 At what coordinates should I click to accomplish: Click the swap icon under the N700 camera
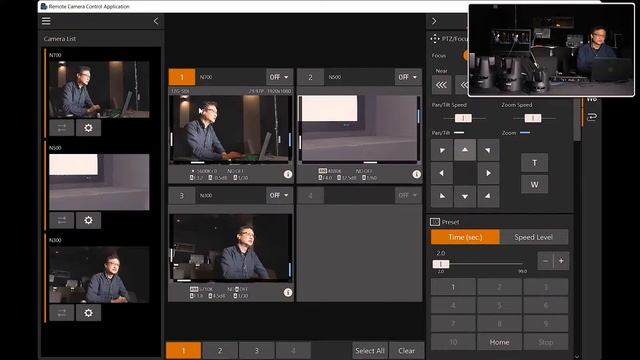tap(62, 128)
